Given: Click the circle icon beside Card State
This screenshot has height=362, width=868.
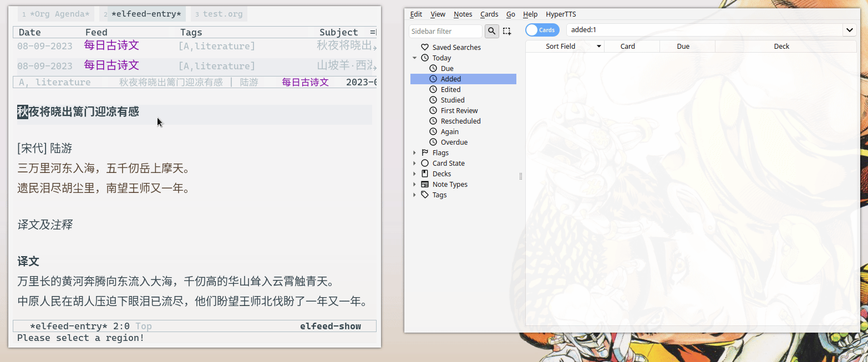Looking at the screenshot, I should pos(425,163).
